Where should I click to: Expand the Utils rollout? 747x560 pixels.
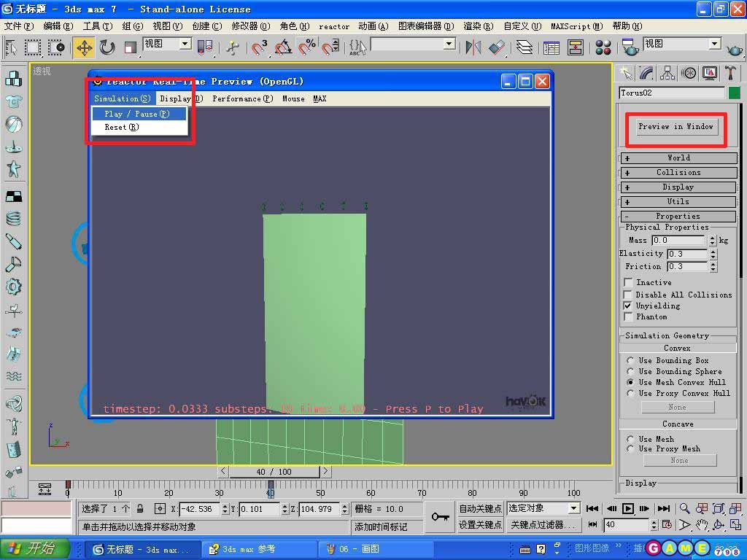click(679, 202)
